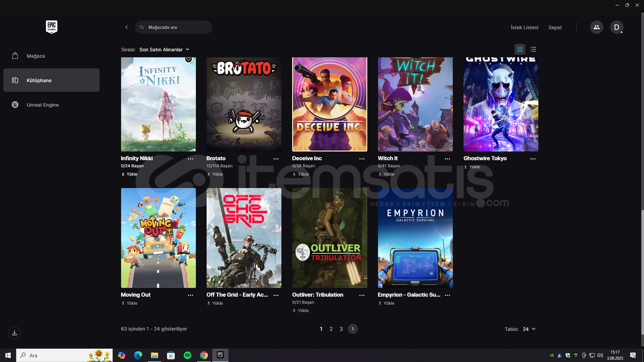644x362 pixels.
Task: Open more options for Outliver: Tribulation
Action: [x=362, y=295]
